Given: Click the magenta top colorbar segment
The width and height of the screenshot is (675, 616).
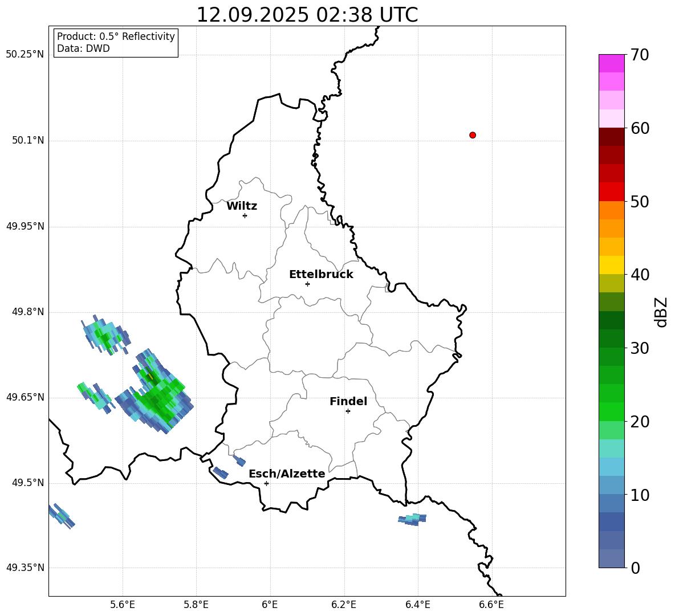Looking at the screenshot, I should [611, 63].
